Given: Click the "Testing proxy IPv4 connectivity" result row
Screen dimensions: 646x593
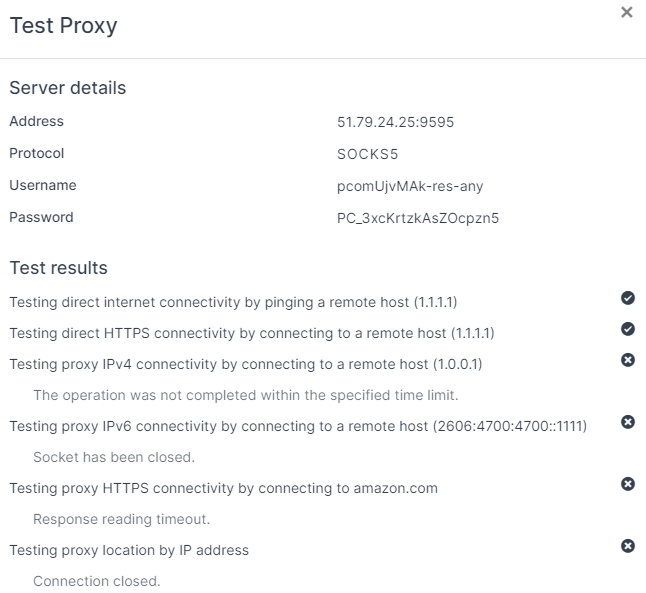Looking at the screenshot, I should pyautogui.click(x=245, y=364).
